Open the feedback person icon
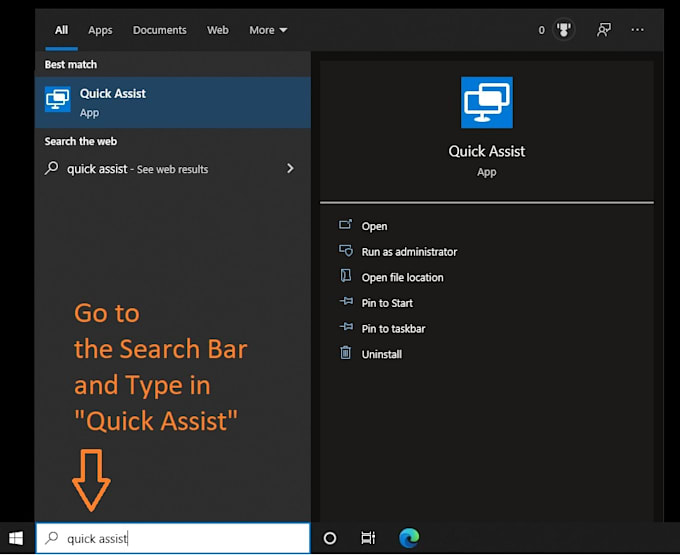 click(x=604, y=29)
